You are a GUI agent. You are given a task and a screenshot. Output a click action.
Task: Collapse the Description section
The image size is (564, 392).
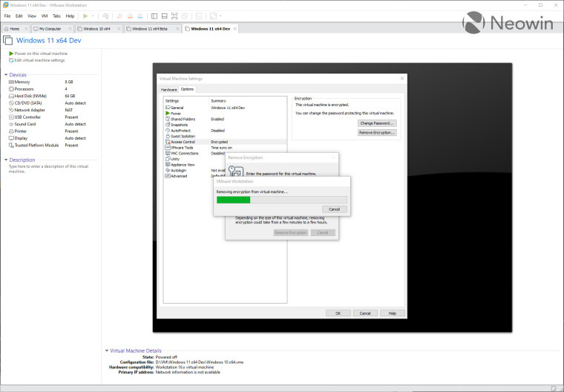click(6, 160)
